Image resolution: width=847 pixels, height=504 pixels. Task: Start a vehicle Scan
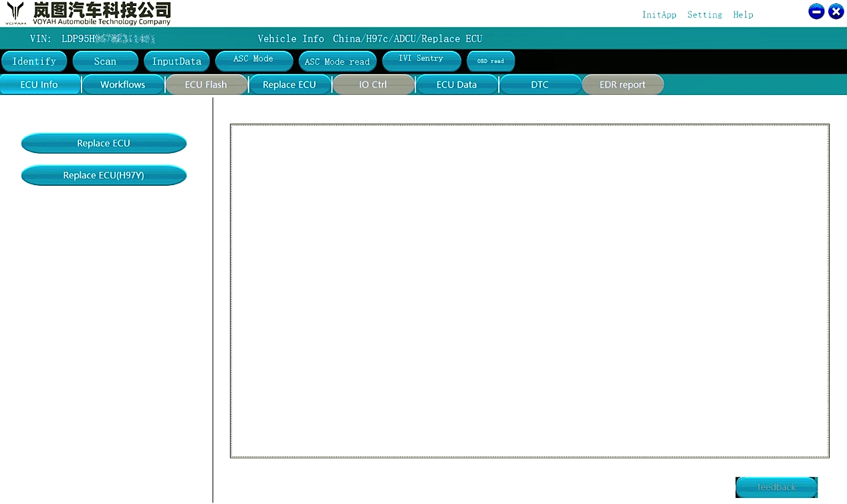click(x=105, y=61)
